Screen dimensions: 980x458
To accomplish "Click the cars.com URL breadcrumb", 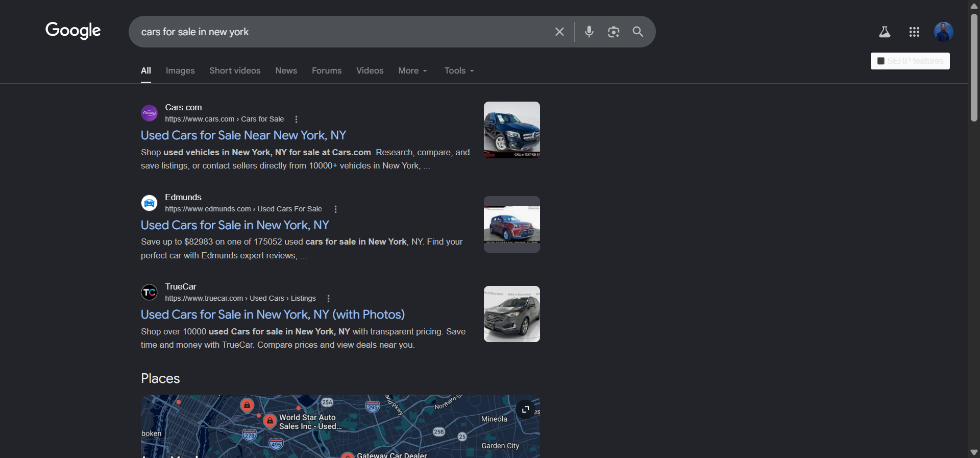I will coord(224,119).
